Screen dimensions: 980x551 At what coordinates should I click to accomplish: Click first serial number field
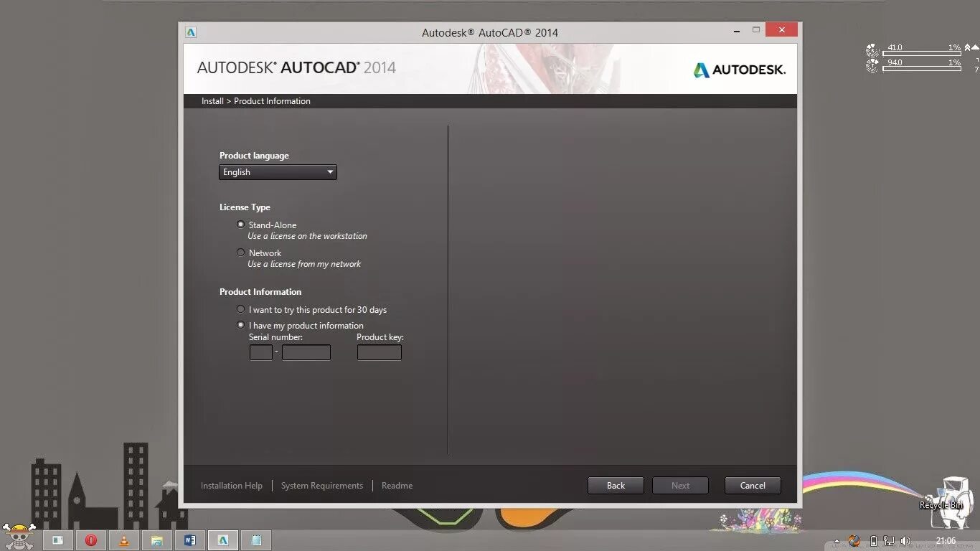click(261, 352)
